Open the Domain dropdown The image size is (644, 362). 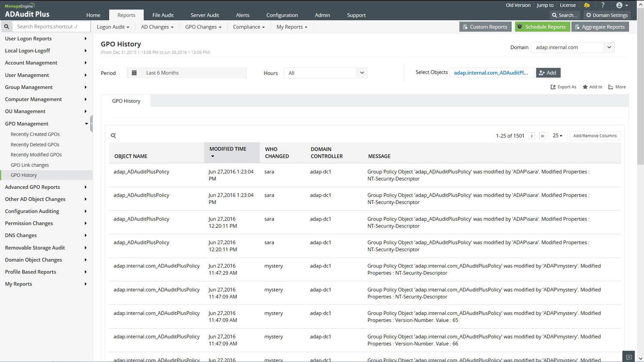pyautogui.click(x=609, y=47)
